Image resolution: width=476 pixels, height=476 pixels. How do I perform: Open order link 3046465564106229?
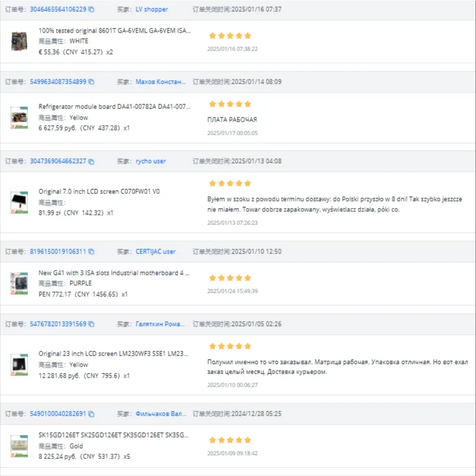tap(58, 10)
